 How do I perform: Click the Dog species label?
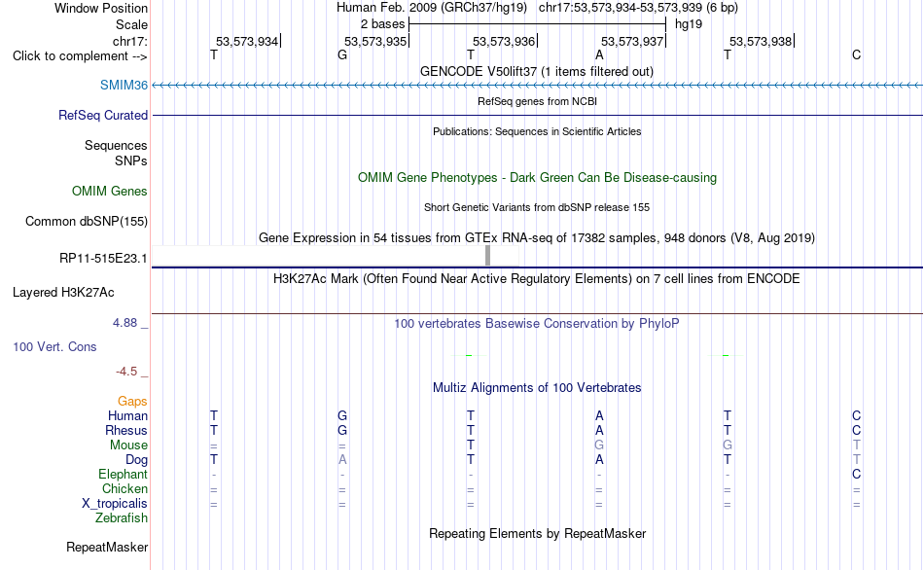coord(137,460)
